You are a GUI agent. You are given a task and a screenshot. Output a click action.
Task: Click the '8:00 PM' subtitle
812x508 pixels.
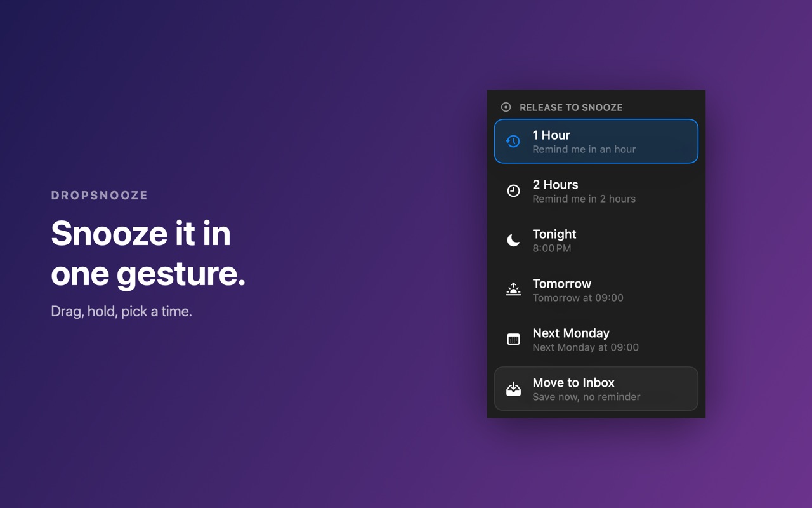552,248
